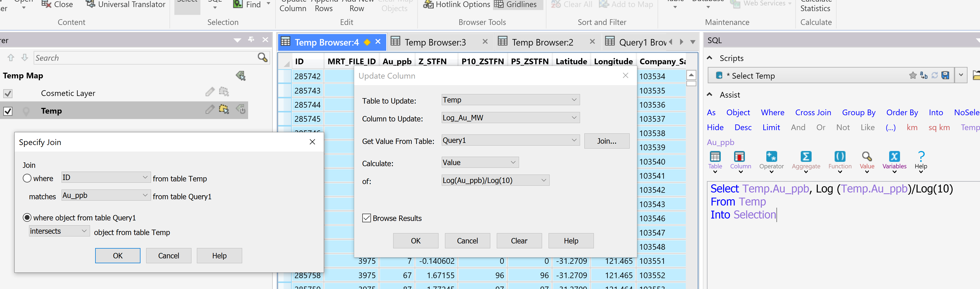This screenshot has height=289, width=980.
Task: Open the intersects operator dropdown
Action: 59,231
